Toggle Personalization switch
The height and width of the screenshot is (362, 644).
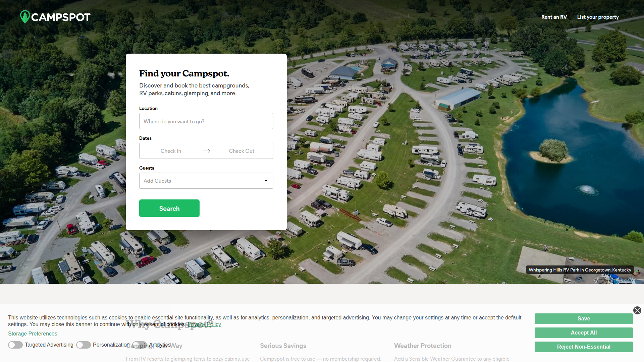coord(84,345)
